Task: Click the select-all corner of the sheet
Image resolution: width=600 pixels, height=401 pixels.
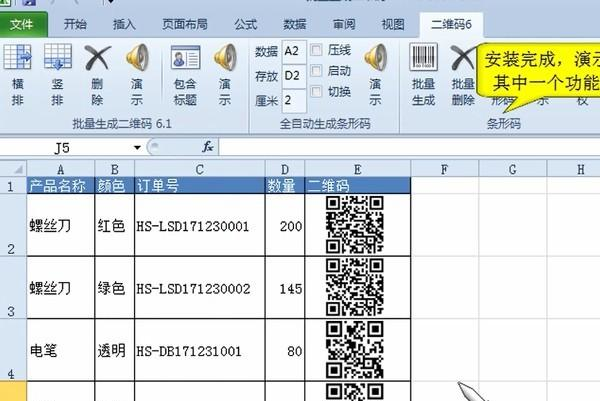Action: pos(14,169)
